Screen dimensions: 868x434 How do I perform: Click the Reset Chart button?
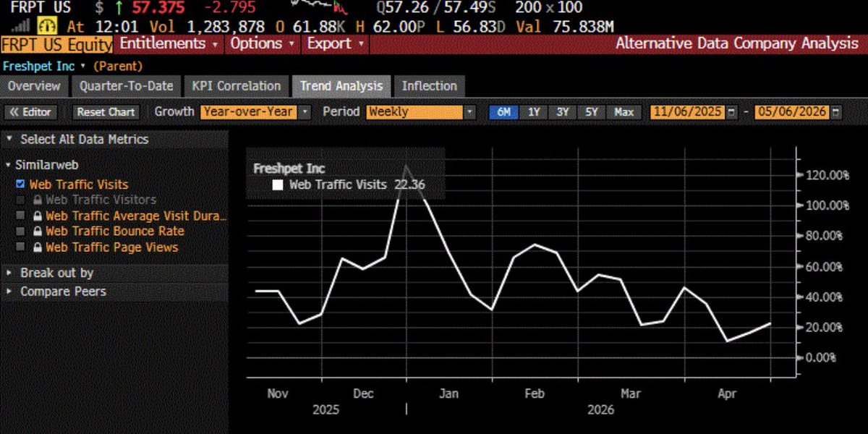pos(106,112)
